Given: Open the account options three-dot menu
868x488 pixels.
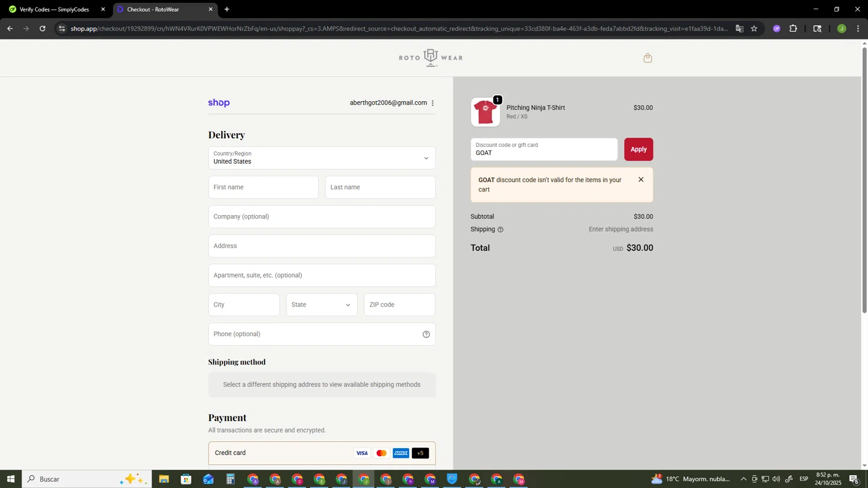Looking at the screenshot, I should pos(432,103).
